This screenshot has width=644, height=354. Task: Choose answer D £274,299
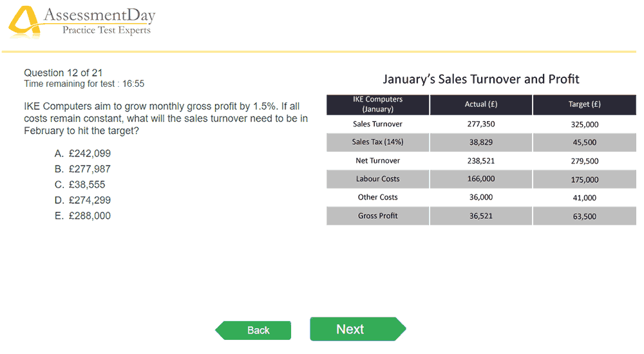[82, 200]
